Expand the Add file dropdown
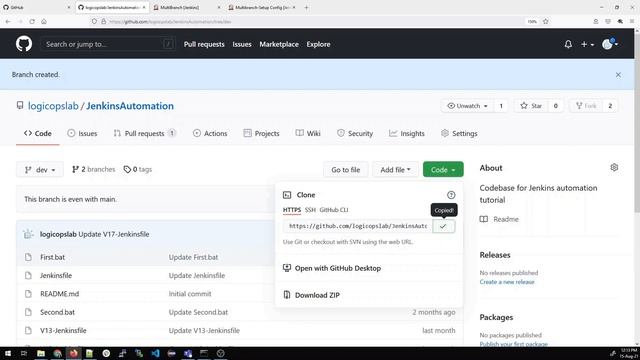The height and width of the screenshot is (360, 640). (395, 170)
